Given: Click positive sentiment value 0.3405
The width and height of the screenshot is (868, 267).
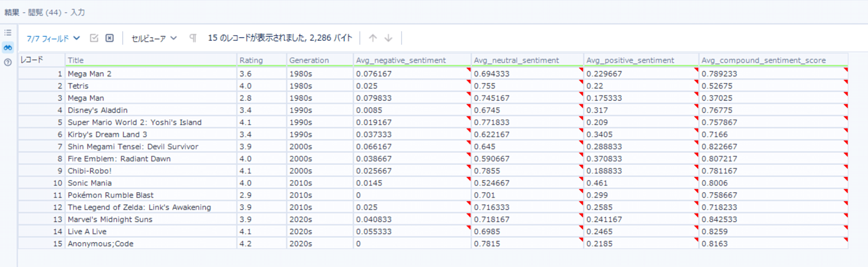Looking at the screenshot, I should (x=641, y=135).
